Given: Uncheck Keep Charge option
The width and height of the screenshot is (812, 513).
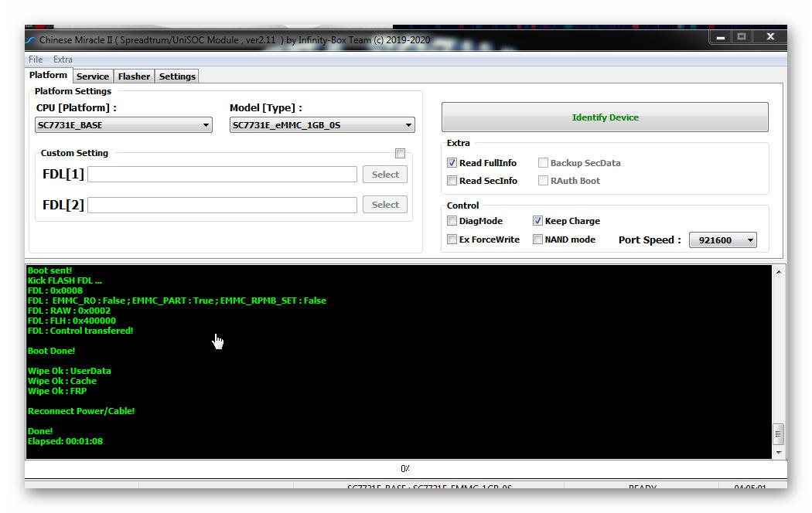Looking at the screenshot, I should [x=537, y=221].
